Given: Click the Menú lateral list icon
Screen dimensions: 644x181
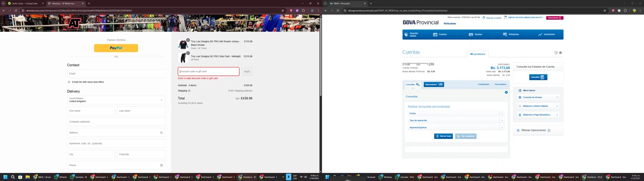Looking at the screenshot, I should (x=520, y=90).
